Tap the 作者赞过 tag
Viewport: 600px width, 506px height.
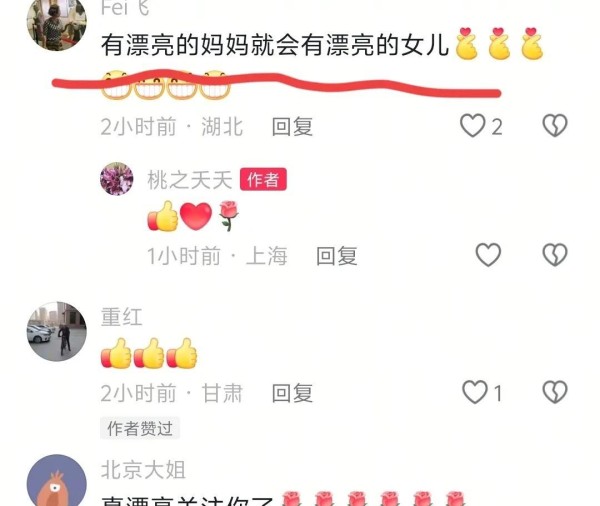[140, 428]
